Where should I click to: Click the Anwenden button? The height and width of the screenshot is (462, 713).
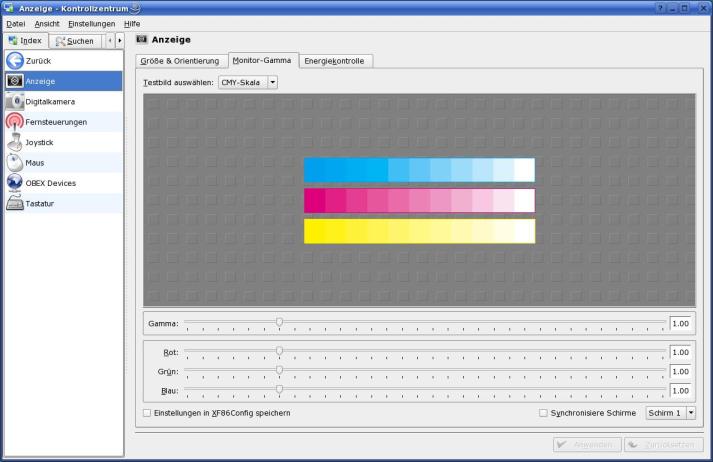(x=585, y=445)
